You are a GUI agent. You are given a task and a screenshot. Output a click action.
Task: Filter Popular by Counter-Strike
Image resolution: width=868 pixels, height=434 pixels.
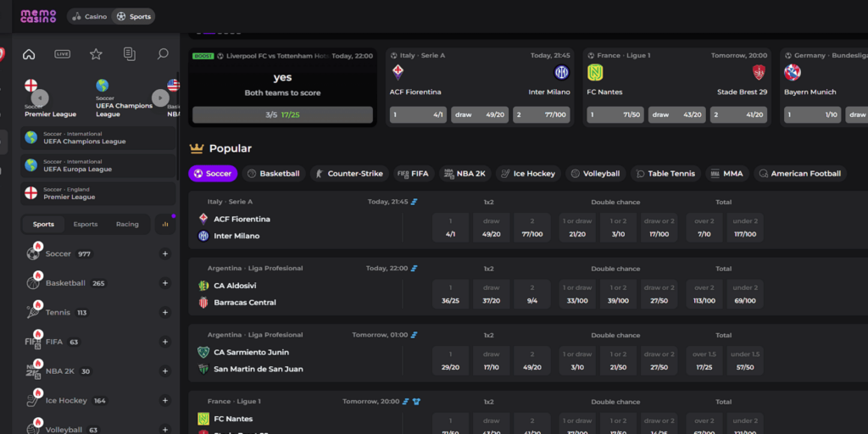(349, 174)
